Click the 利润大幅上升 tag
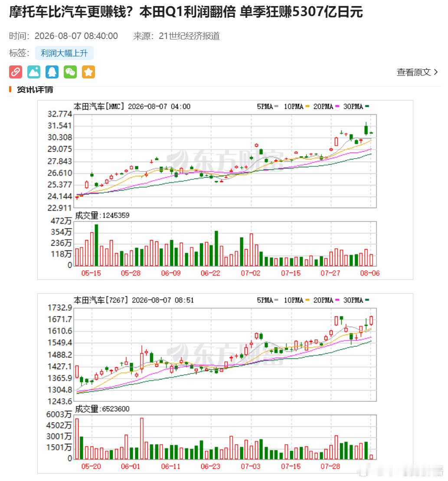 [64, 53]
